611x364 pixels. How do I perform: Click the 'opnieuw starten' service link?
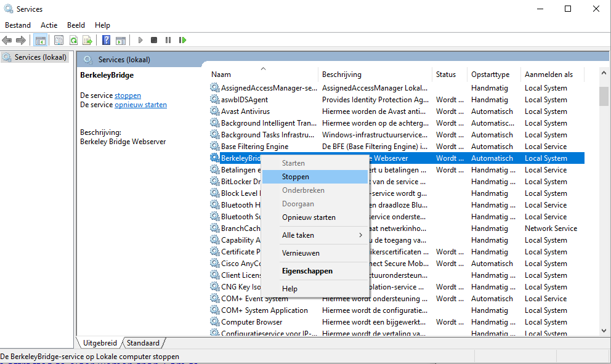click(x=140, y=105)
